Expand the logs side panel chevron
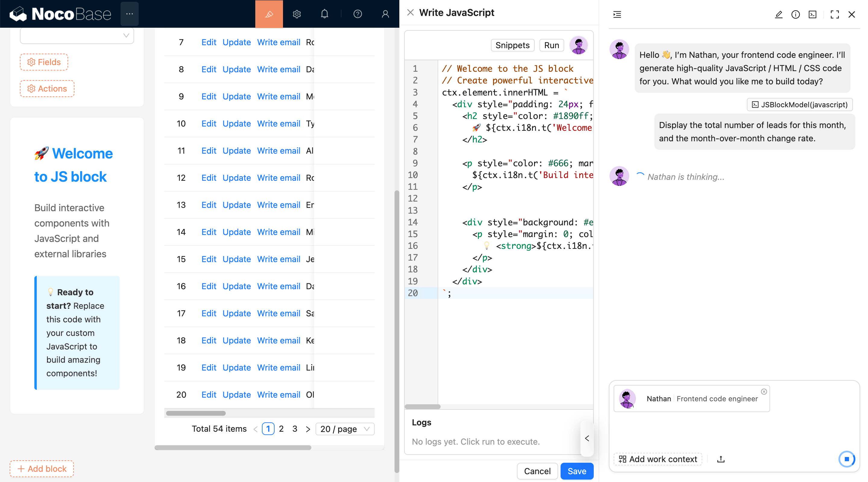Image resolution: width=868 pixels, height=482 pixels. 587,438
